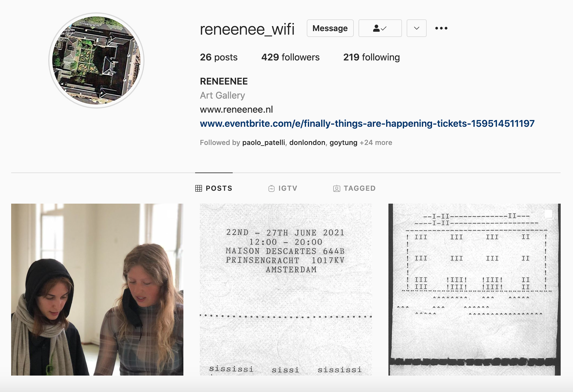Click the grid icon beside POSTS
The width and height of the screenshot is (573, 392).
click(199, 188)
